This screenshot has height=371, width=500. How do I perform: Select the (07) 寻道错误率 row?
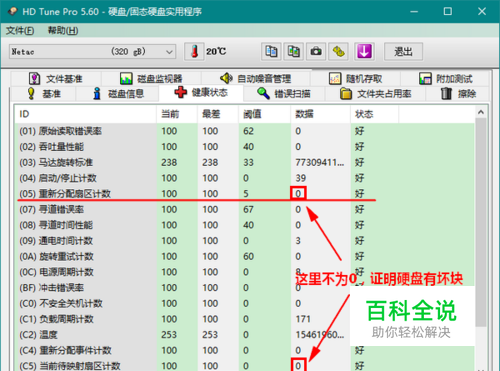tap(245, 209)
